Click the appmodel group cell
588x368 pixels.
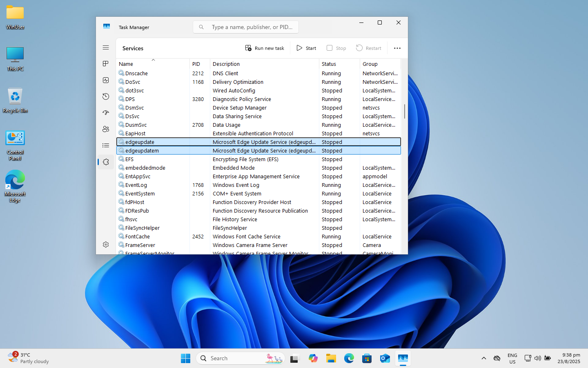click(375, 176)
